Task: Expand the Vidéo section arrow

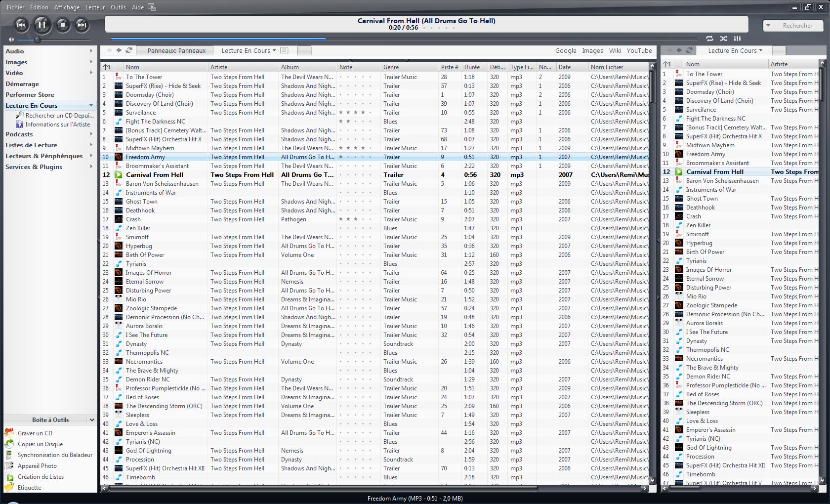Action: click(x=91, y=73)
